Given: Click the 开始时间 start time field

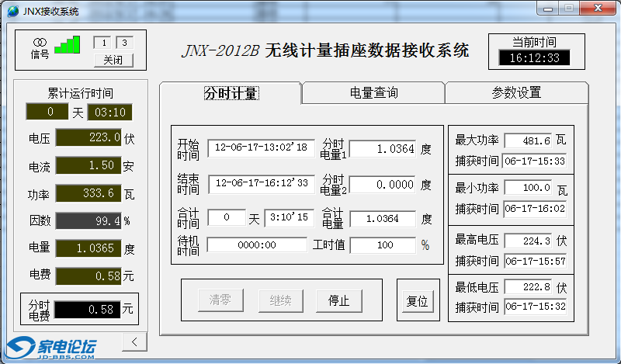Looking at the screenshot, I should [x=261, y=147].
